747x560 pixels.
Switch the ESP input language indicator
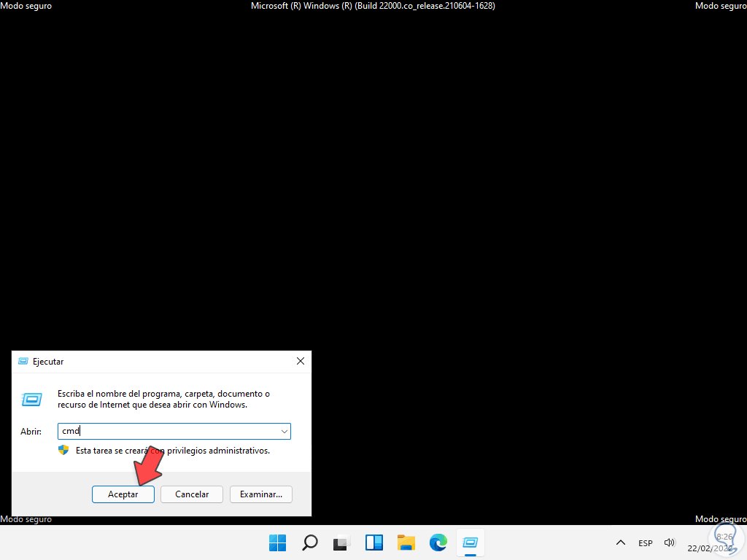[x=645, y=542]
